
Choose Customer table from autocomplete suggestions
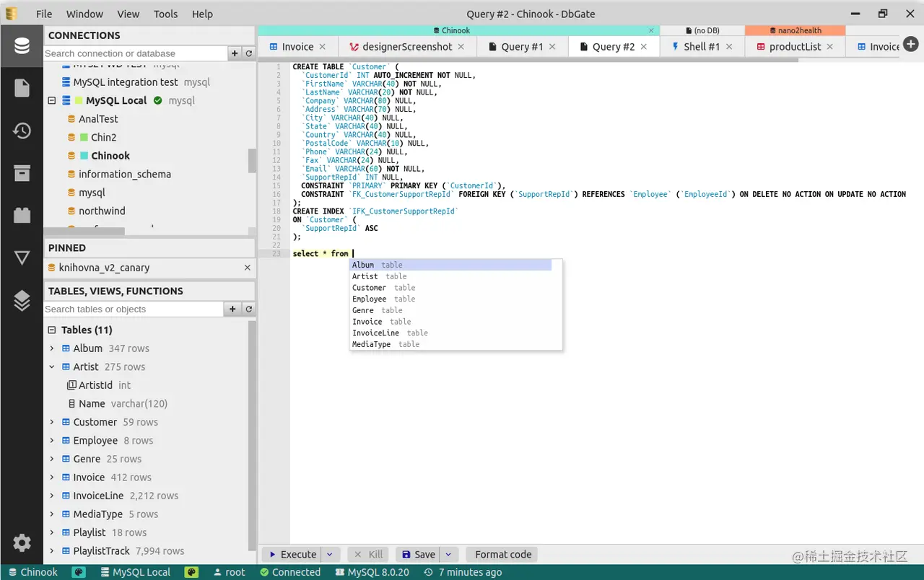point(451,288)
